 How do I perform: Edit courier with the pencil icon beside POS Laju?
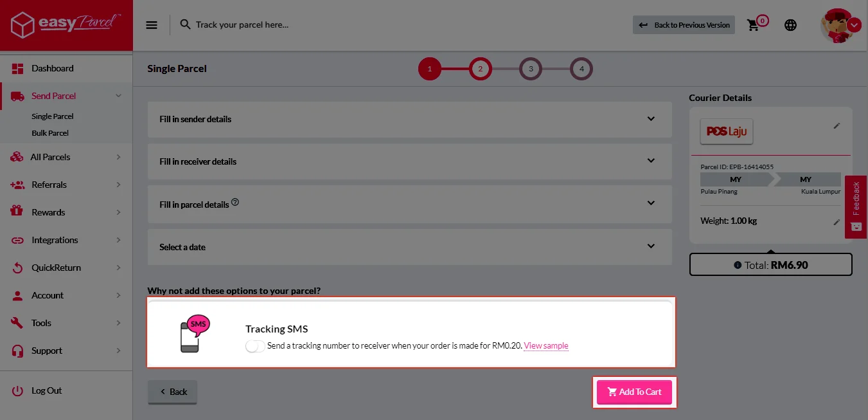(x=837, y=126)
